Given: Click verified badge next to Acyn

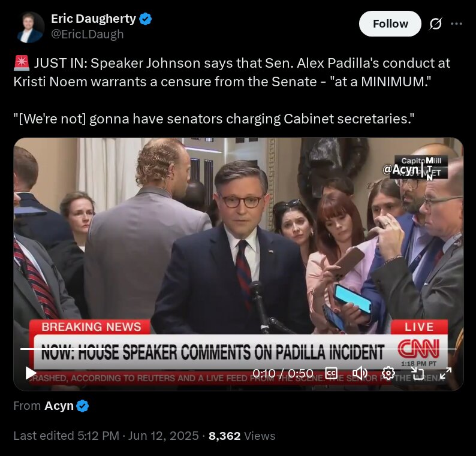Looking at the screenshot, I should coord(83,406).
